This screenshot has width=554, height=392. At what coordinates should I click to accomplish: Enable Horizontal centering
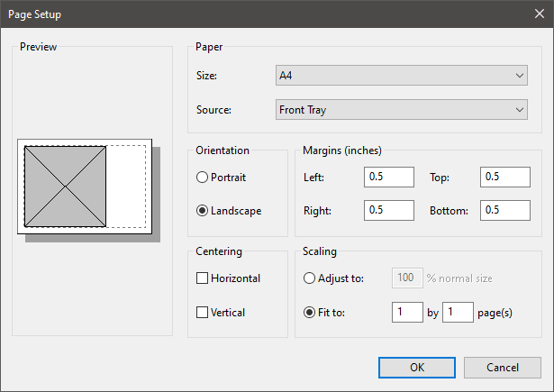coord(203,278)
